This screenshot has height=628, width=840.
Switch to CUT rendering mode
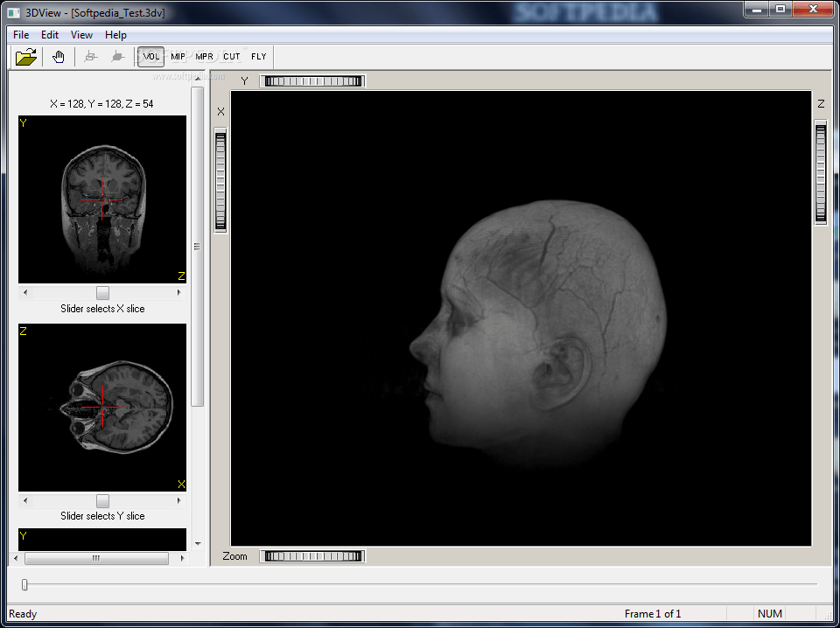point(231,57)
